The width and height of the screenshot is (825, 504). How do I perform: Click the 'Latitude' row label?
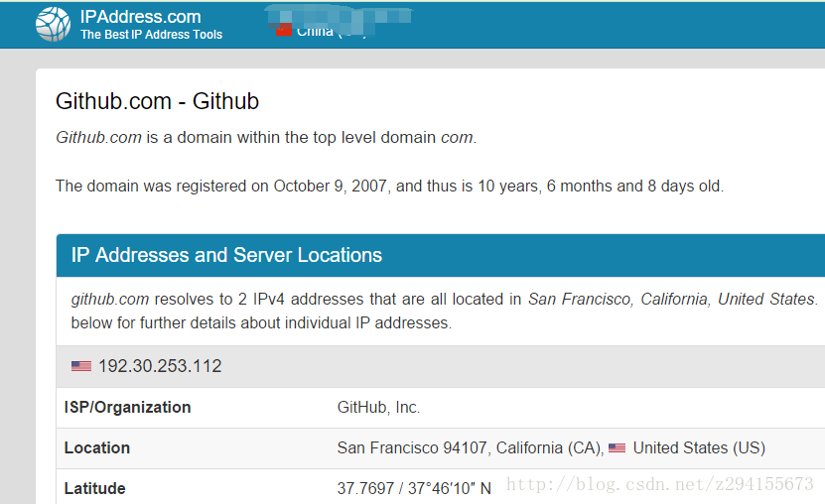pos(94,488)
